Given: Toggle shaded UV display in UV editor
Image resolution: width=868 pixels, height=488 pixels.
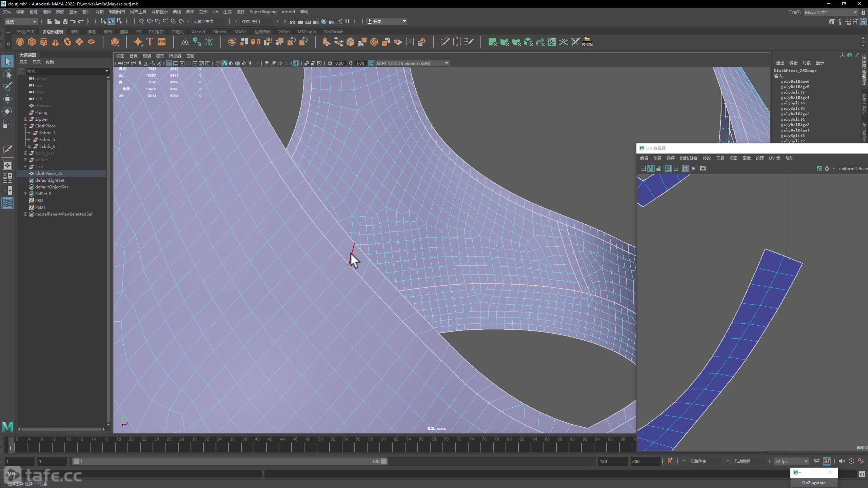Looking at the screenshot, I should (x=651, y=168).
